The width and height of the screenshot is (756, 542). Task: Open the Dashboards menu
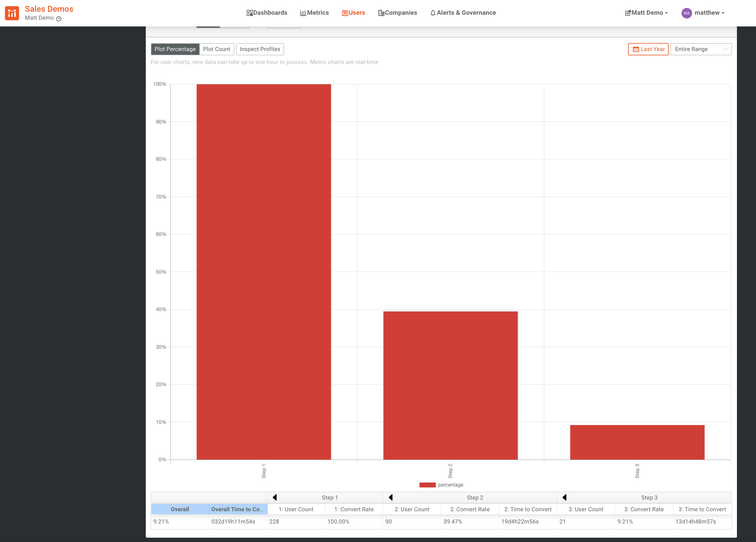click(x=267, y=13)
